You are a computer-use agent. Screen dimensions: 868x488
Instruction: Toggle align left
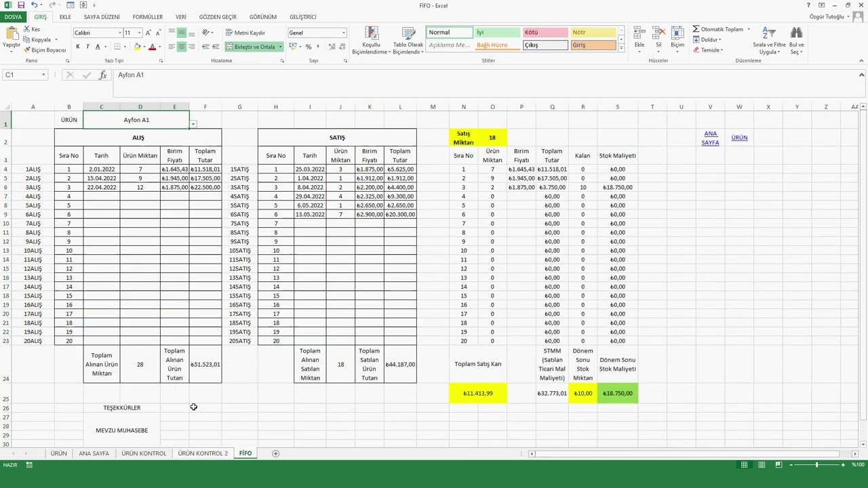click(172, 47)
